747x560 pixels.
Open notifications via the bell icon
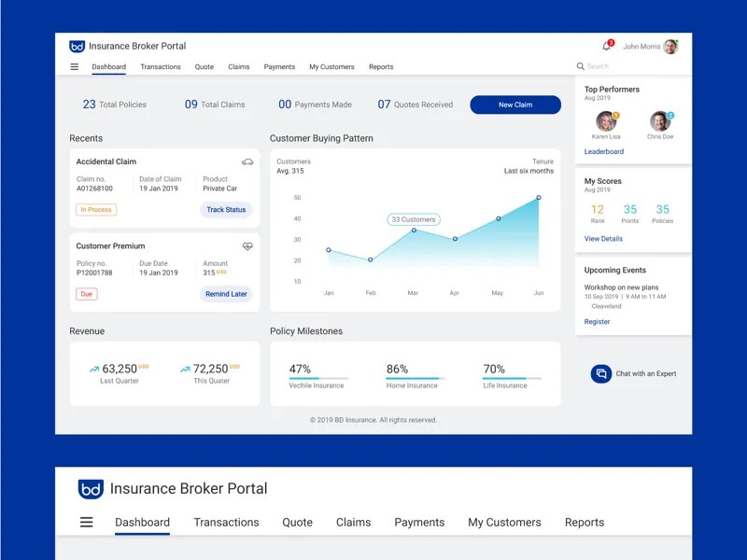(608, 45)
